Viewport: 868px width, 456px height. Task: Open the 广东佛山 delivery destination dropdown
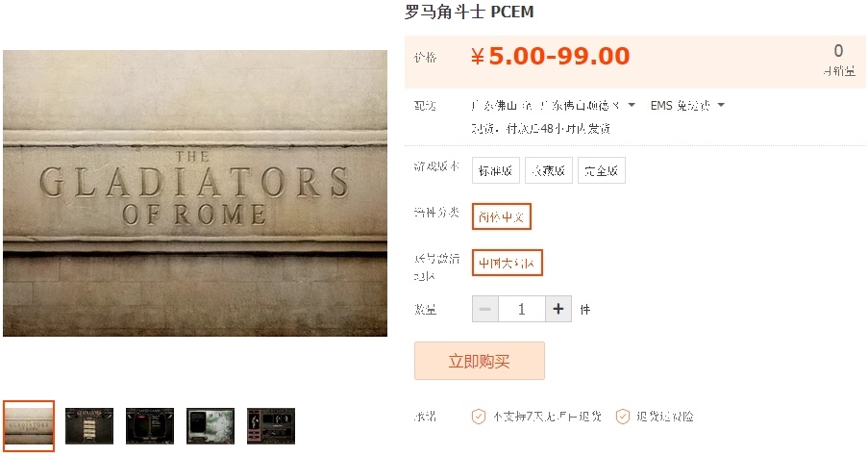point(554,105)
